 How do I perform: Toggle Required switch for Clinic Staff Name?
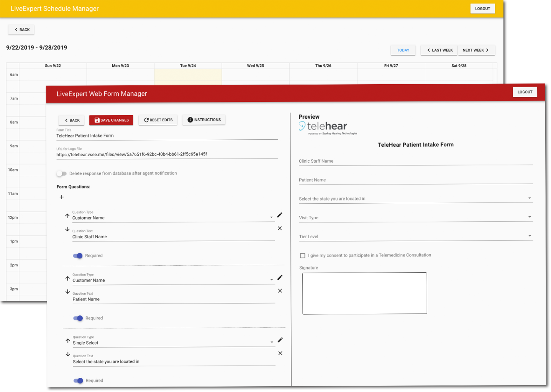pyautogui.click(x=78, y=256)
